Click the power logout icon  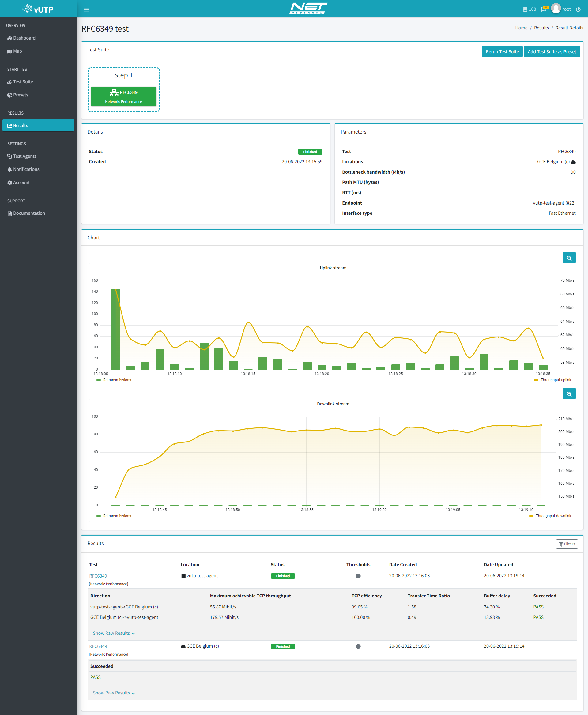tap(578, 9)
